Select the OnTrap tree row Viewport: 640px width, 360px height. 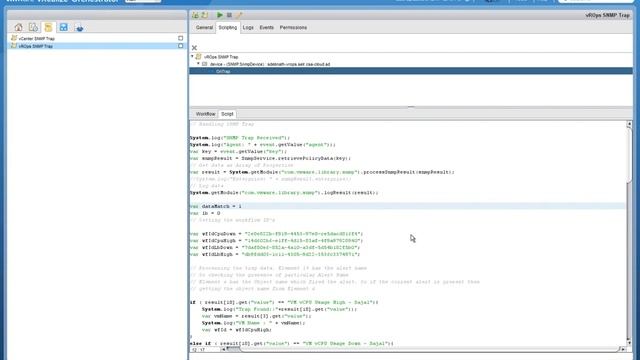[411, 71]
